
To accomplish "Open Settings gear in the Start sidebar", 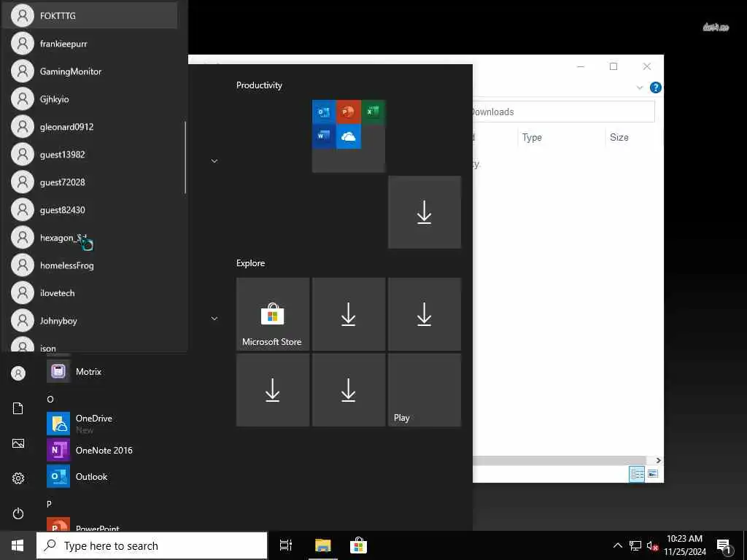I will tap(18, 478).
